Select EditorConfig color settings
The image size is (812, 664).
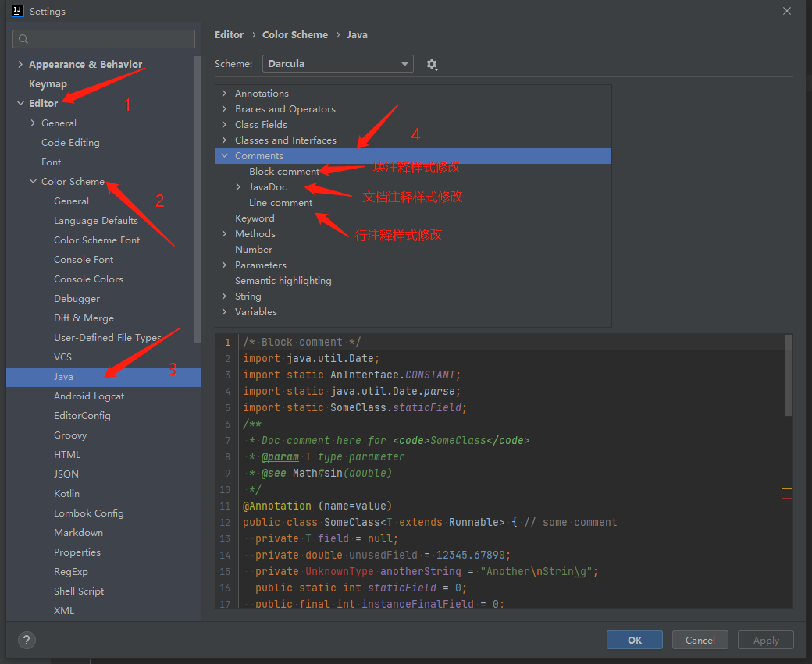tap(82, 416)
